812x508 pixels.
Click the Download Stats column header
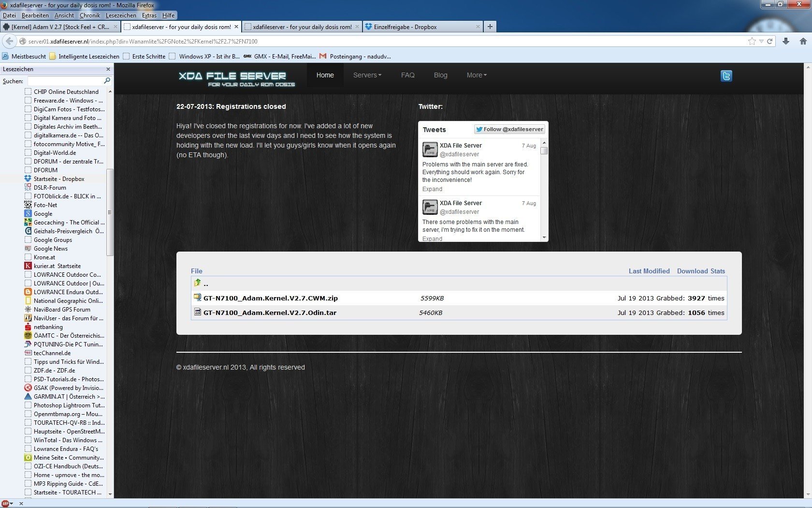tap(701, 271)
